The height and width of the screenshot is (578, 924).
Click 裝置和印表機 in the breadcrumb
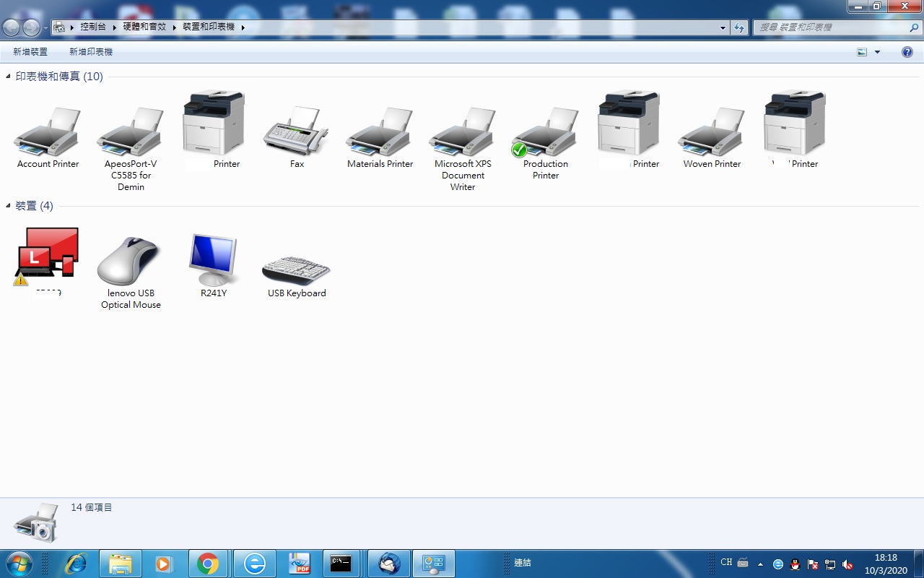(x=209, y=27)
